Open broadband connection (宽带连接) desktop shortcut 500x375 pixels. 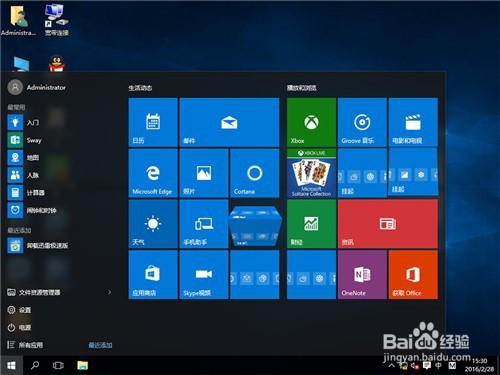click(57, 20)
